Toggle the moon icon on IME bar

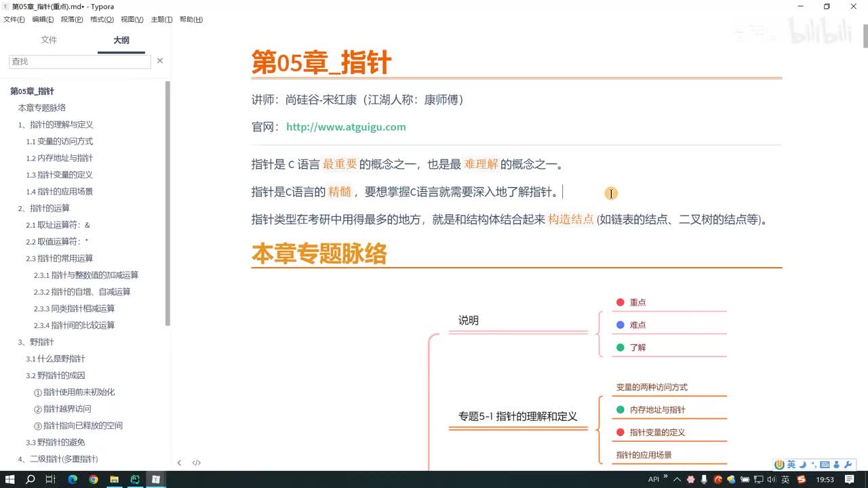pyautogui.click(x=802, y=464)
